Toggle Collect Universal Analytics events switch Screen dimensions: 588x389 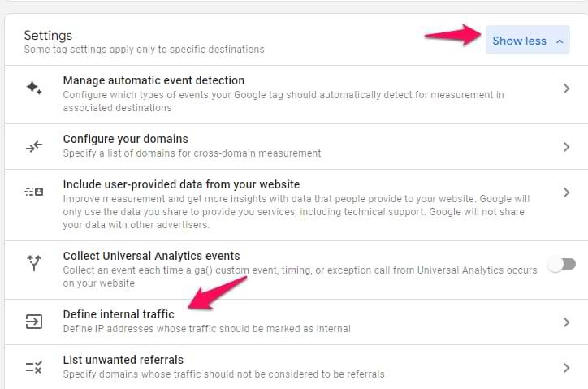point(561,264)
